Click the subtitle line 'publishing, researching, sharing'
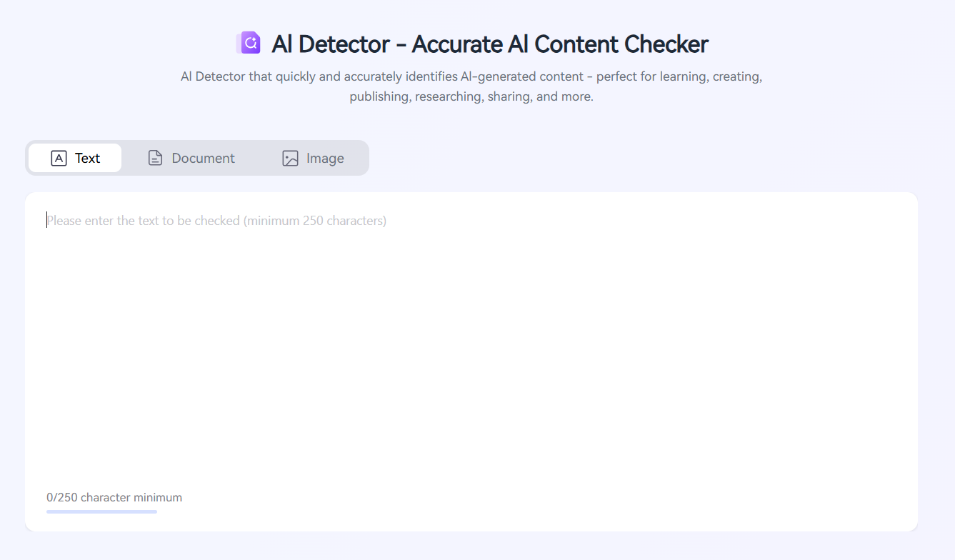Image resolution: width=955 pixels, height=560 pixels. [471, 96]
